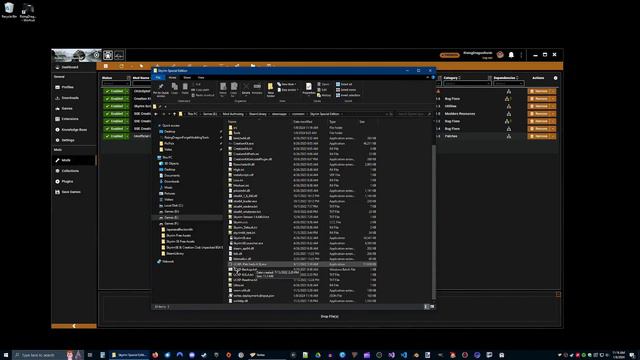Open Easy access dropdown in Explorer ribbon

pyautogui.click(x=287, y=90)
